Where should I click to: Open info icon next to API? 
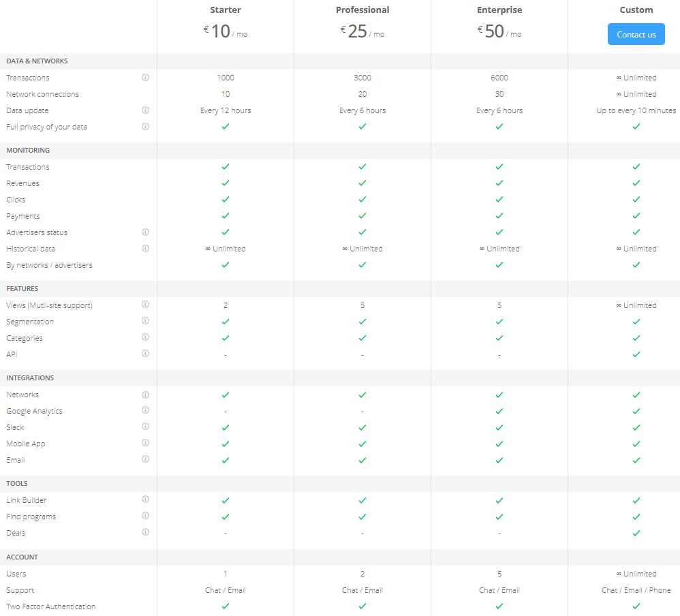146,354
